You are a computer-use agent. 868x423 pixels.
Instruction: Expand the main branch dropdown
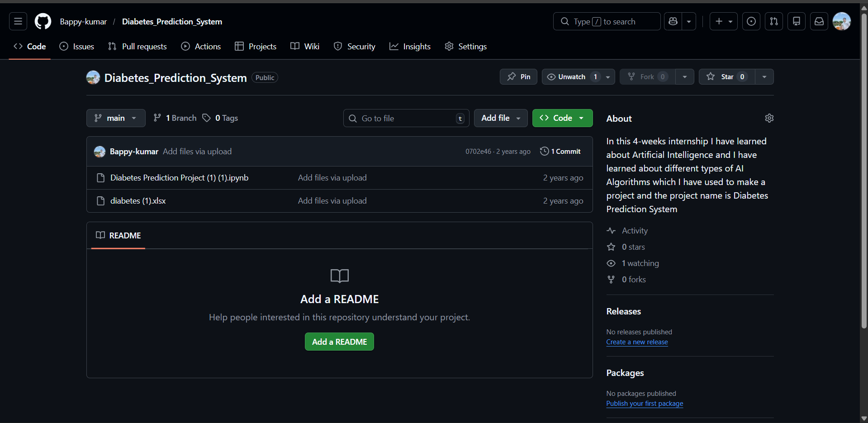coord(116,118)
